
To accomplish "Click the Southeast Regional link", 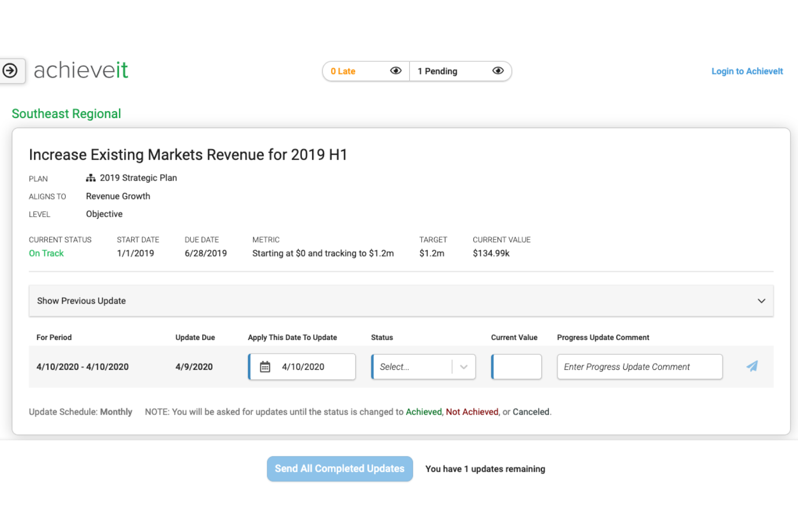I will [x=66, y=114].
